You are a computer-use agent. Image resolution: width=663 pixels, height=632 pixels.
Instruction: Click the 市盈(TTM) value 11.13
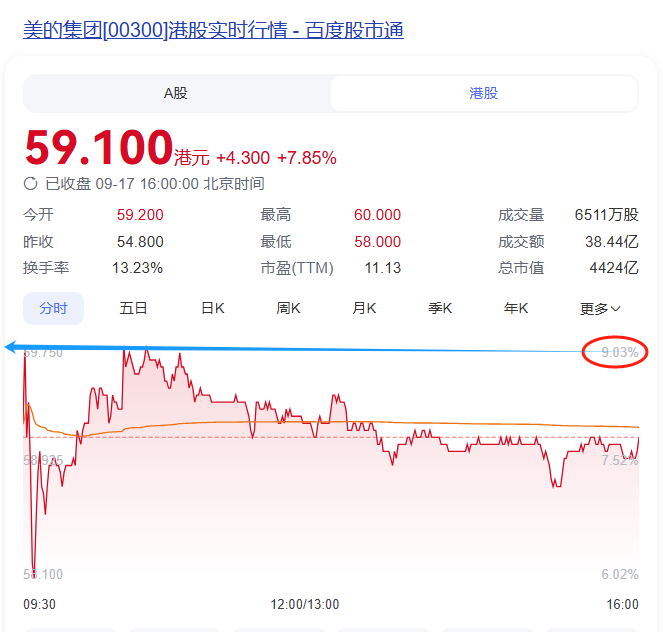[383, 268]
